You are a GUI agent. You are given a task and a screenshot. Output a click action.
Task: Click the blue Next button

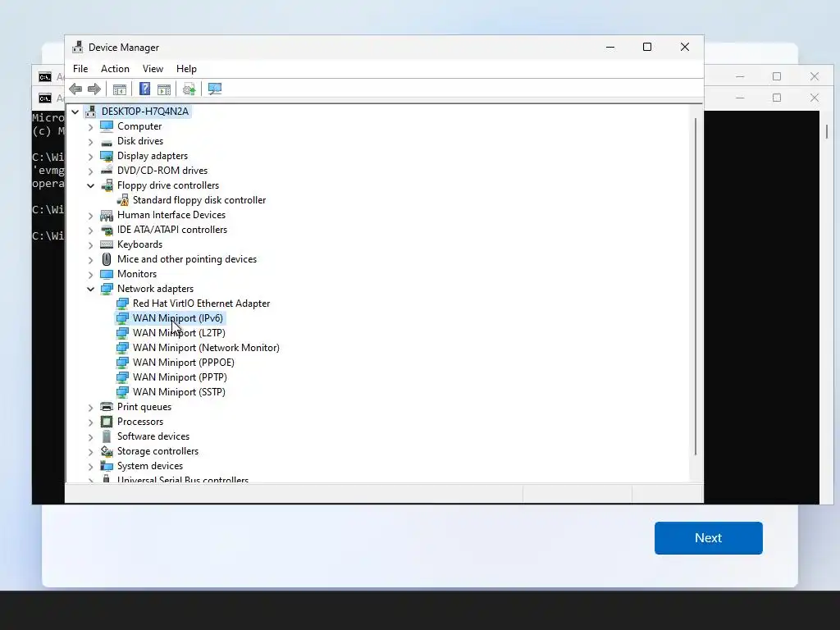708,538
